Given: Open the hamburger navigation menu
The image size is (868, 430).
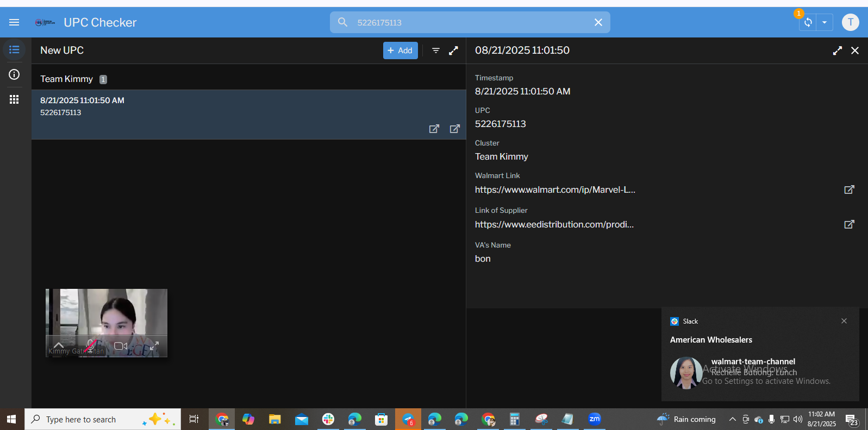Looking at the screenshot, I should pyautogui.click(x=14, y=22).
